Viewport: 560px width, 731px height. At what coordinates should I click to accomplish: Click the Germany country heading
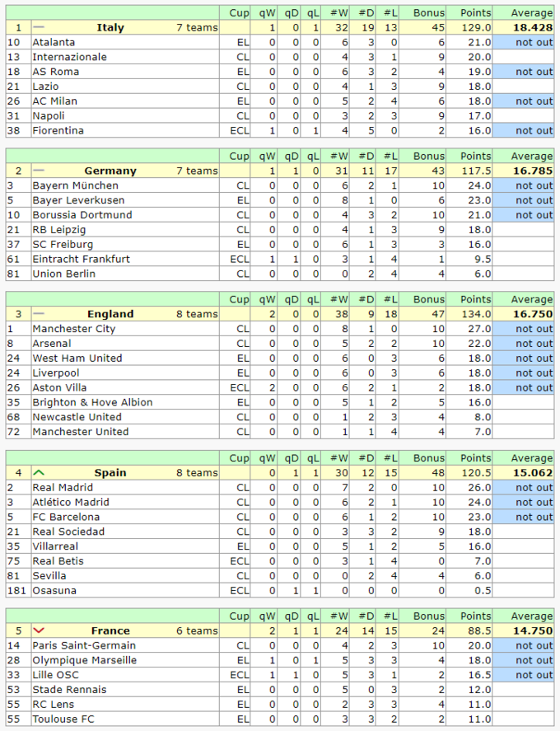coord(110,171)
